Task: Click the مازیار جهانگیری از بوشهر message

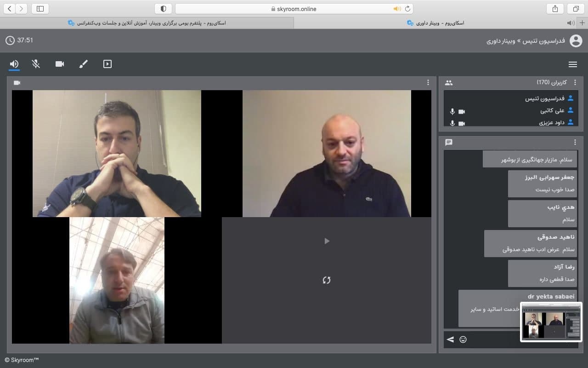Action: point(530,159)
